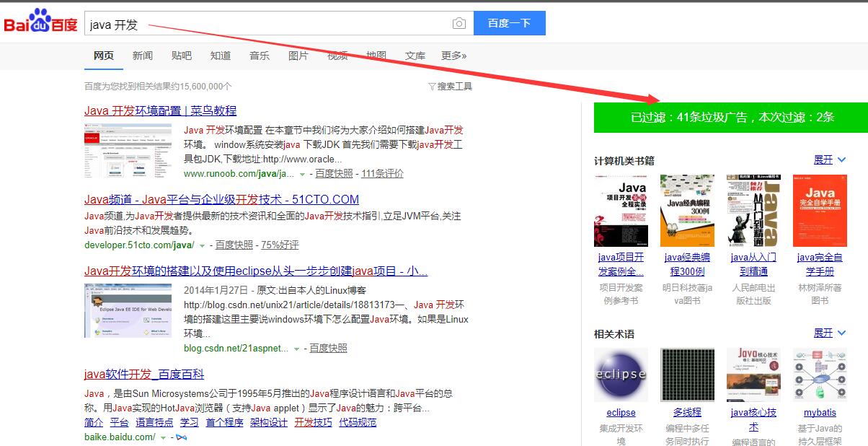
Task: Open the java项目开发案例全… book link
Action: [x=621, y=265]
